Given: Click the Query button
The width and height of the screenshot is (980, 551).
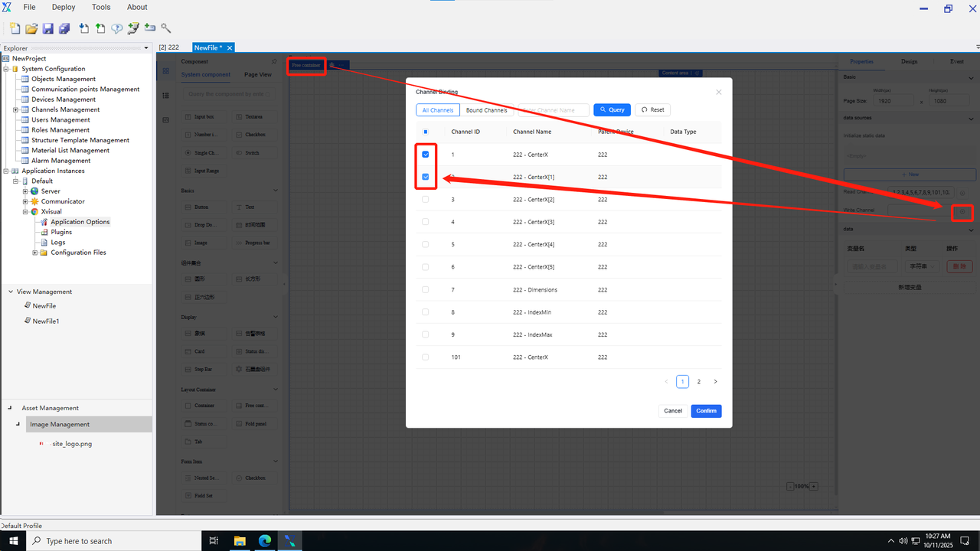Looking at the screenshot, I should click(x=612, y=110).
